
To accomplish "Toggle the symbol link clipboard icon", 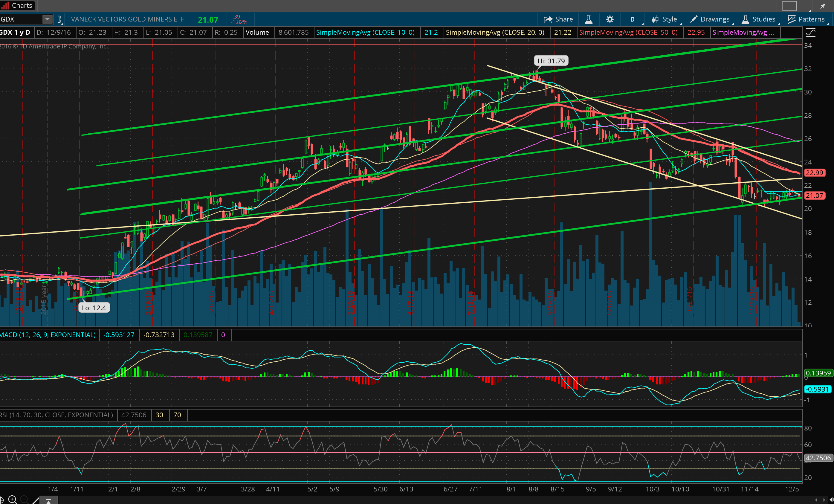I will point(59,19).
